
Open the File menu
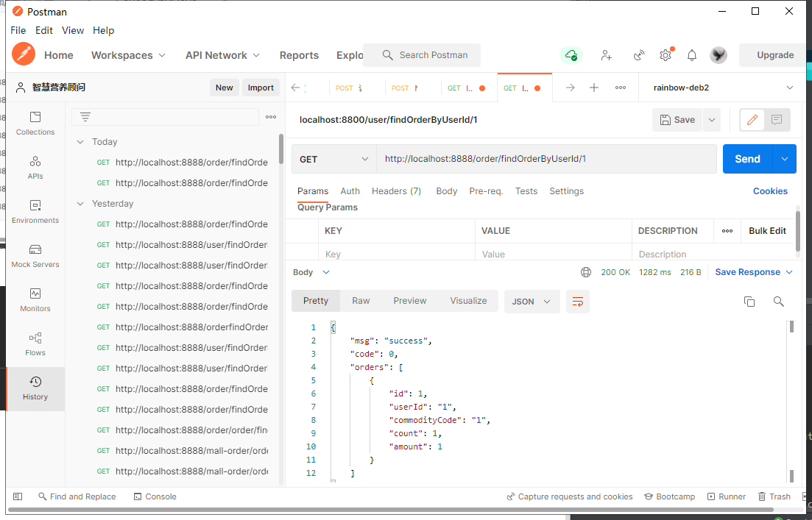18,31
